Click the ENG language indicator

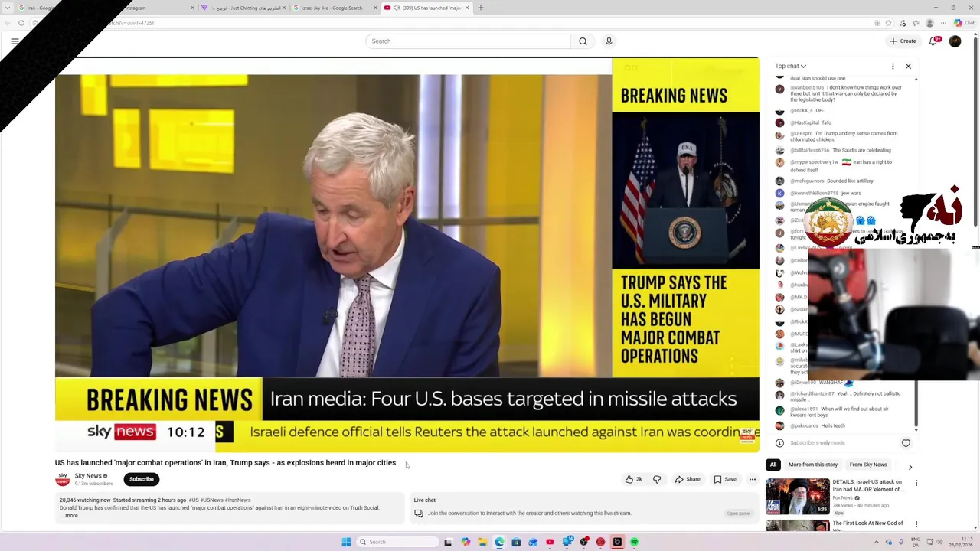click(x=916, y=542)
